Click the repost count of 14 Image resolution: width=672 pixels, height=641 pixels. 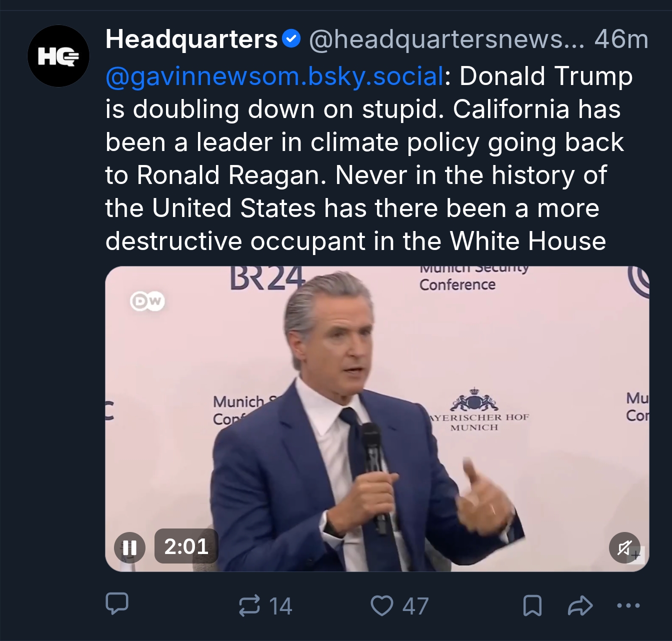[x=280, y=606]
